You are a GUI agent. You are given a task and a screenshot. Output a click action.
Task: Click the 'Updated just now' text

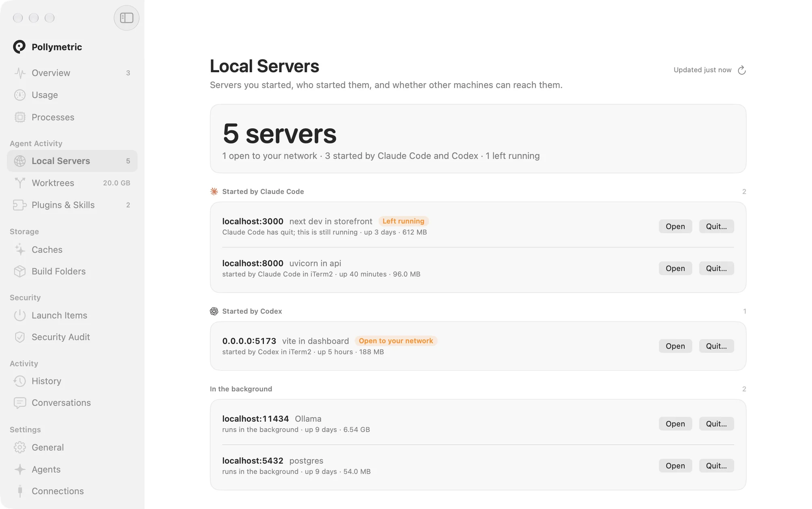[702, 70]
